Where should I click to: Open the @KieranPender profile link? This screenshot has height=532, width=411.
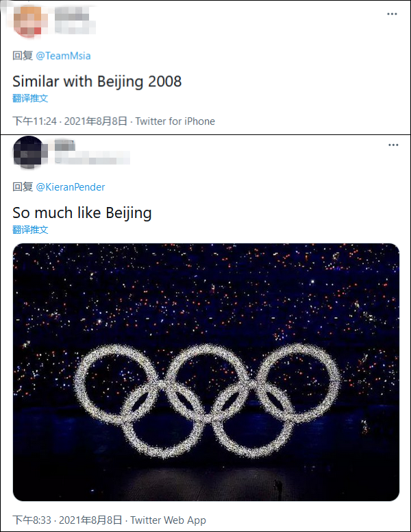(70, 186)
